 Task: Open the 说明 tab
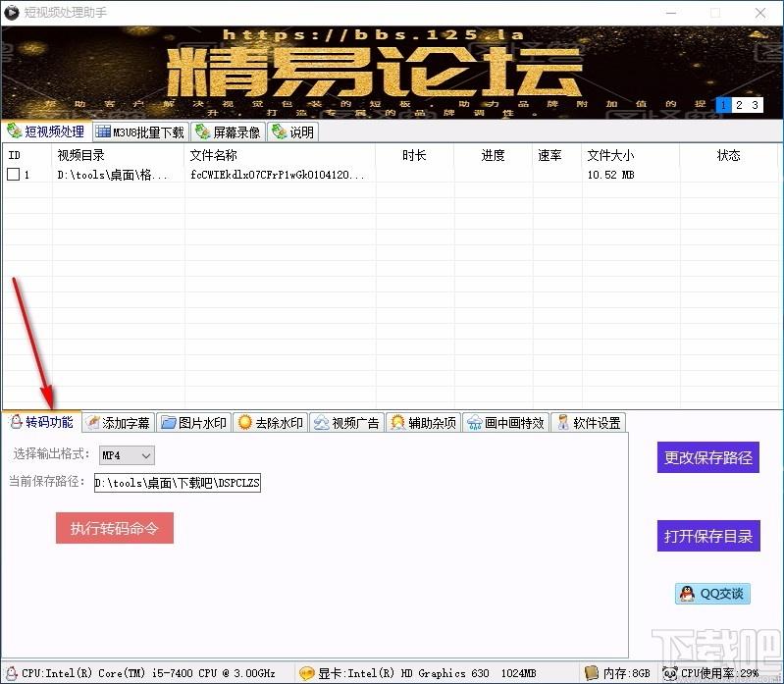[292, 132]
